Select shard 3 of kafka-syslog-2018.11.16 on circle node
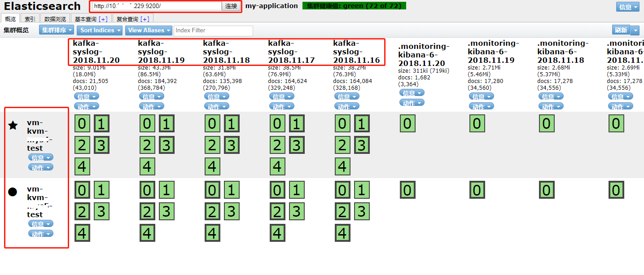 coord(362,211)
